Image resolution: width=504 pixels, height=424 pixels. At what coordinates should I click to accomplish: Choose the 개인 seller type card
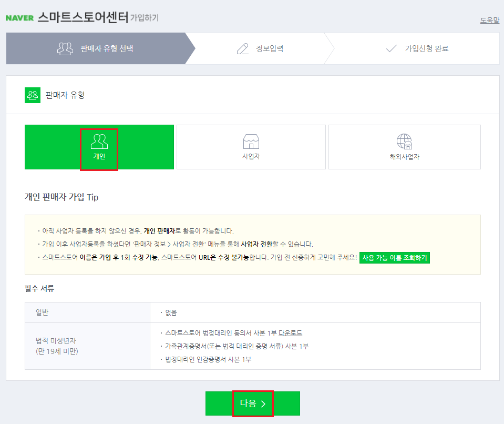(99, 147)
